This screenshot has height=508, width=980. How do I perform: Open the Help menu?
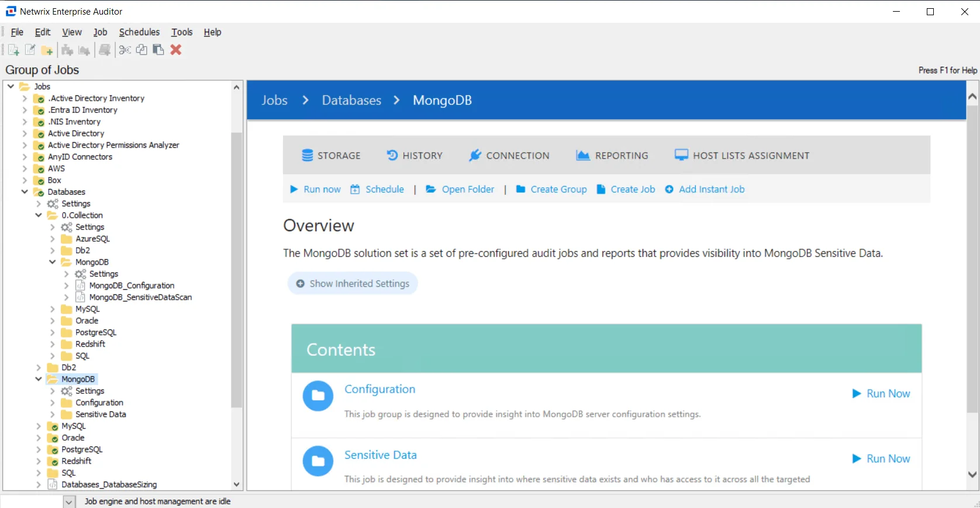(x=212, y=32)
